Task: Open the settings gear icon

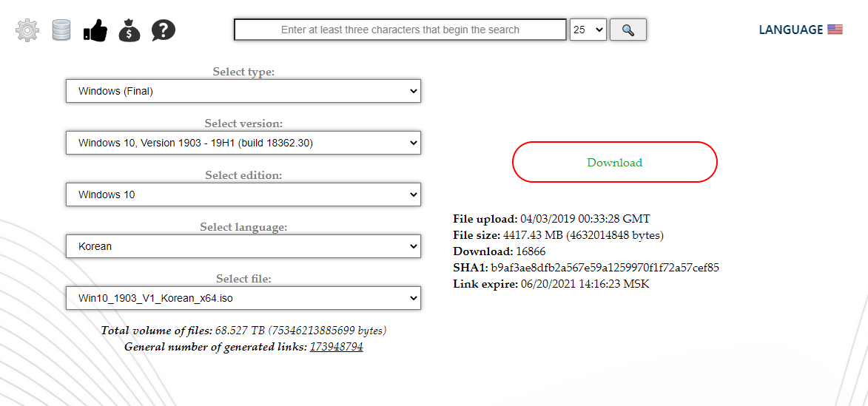Action: pos(27,30)
